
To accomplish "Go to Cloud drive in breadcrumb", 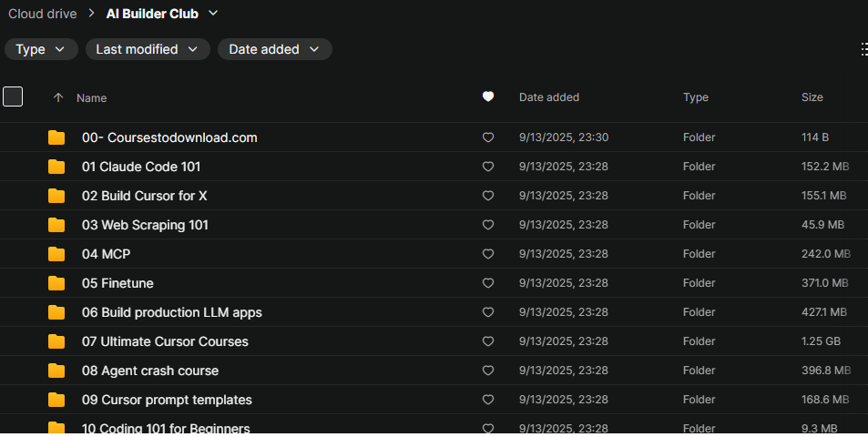I will (43, 14).
